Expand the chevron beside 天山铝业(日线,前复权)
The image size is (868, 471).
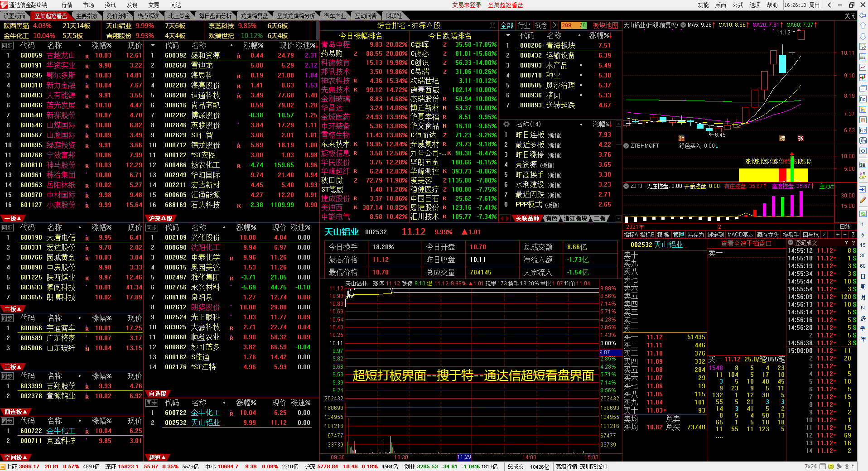coord(683,25)
